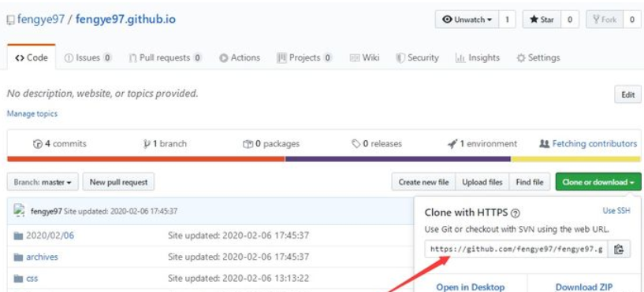This screenshot has width=644, height=292.
Task: Click the star icon on Star button
Action: coord(534,20)
